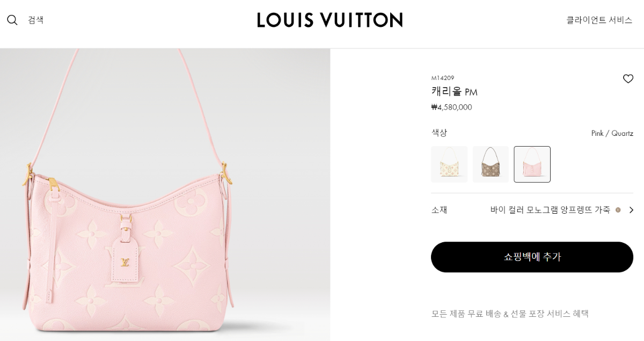Screen dimensions: 644x341
Task: Click the product name 캐리올 PM
Action: (x=454, y=92)
